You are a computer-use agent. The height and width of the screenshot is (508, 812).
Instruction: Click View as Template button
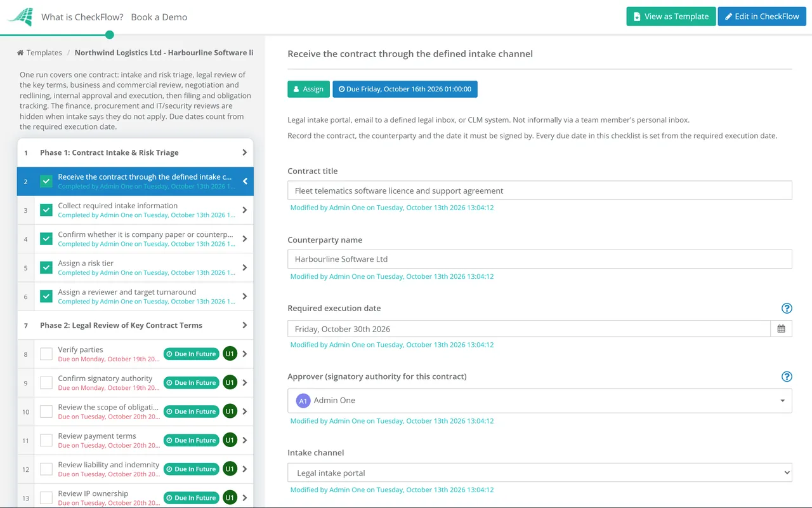(671, 17)
